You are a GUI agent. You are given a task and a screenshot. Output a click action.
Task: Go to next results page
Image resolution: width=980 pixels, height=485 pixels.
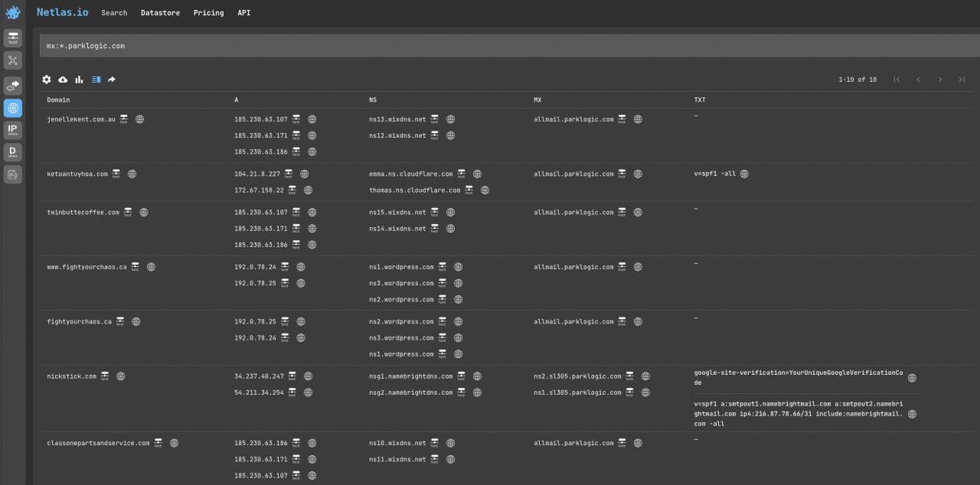939,80
